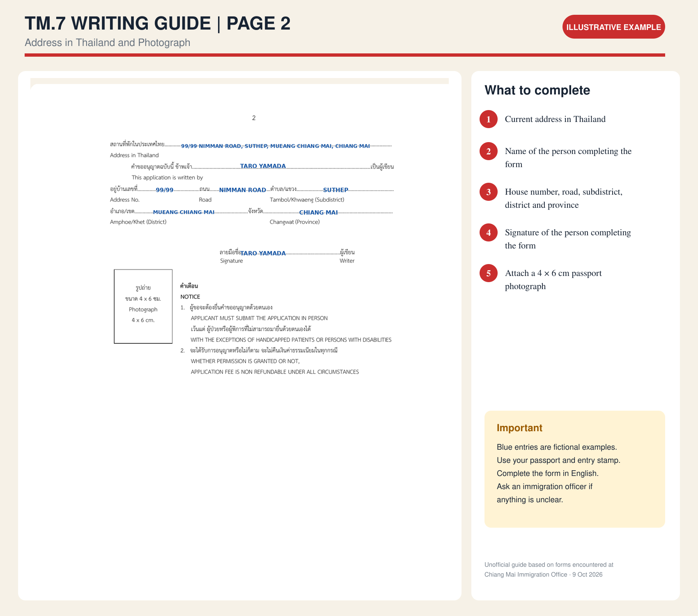Click the red step 1 circle
This screenshot has height=616, width=698.
489,119
